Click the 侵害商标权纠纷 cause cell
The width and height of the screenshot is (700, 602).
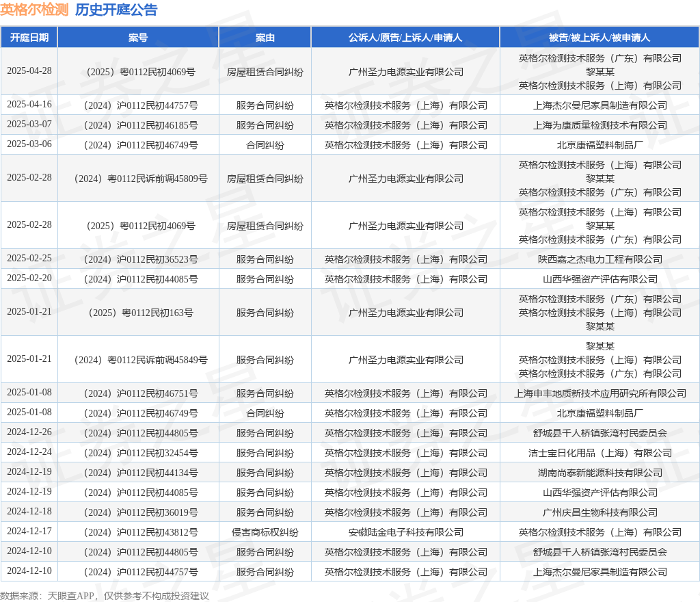coord(265,532)
